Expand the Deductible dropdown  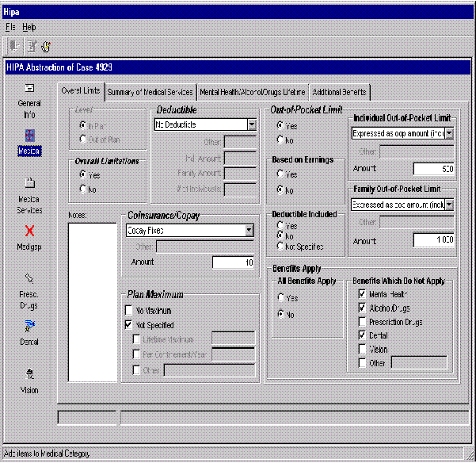click(251, 124)
